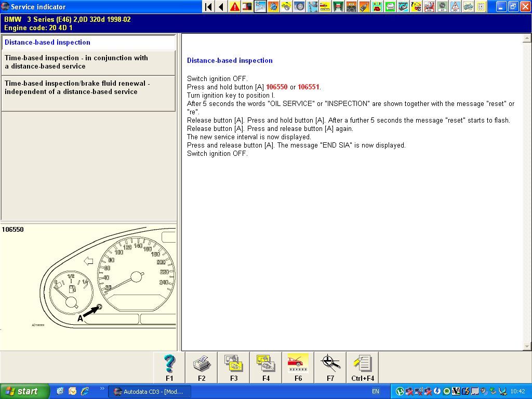
Task: Click the 10:42 system clock
Action: point(517,392)
